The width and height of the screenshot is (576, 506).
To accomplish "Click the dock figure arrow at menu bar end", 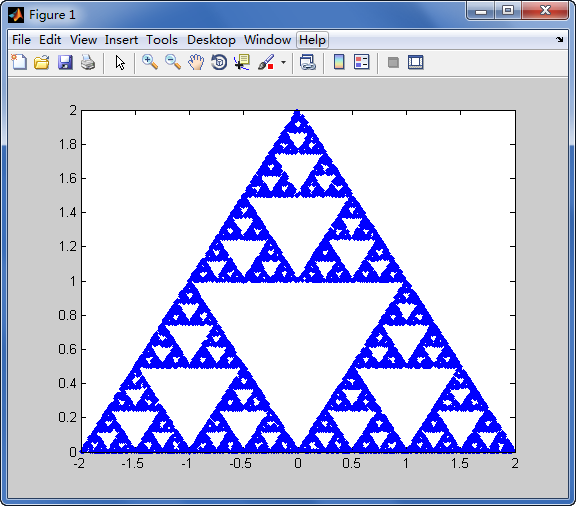I will pos(559,39).
